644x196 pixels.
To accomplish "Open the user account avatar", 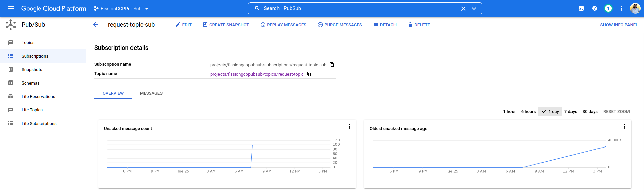I will [x=635, y=8].
